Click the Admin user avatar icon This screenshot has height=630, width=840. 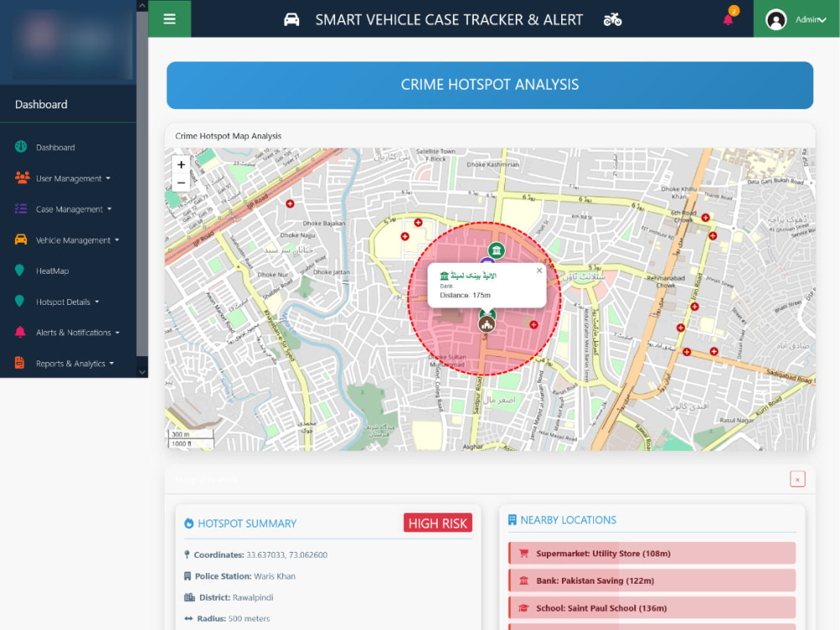click(775, 20)
